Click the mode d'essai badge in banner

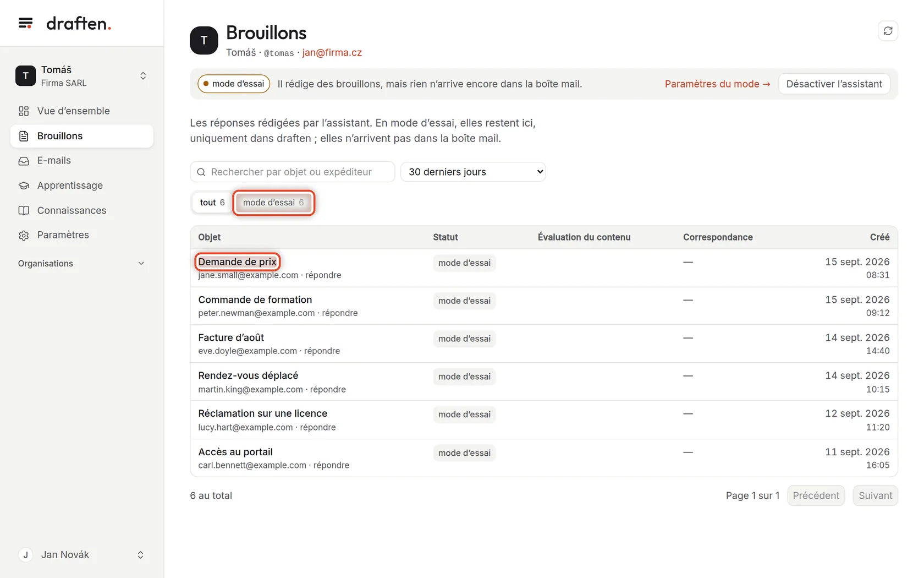pos(234,84)
